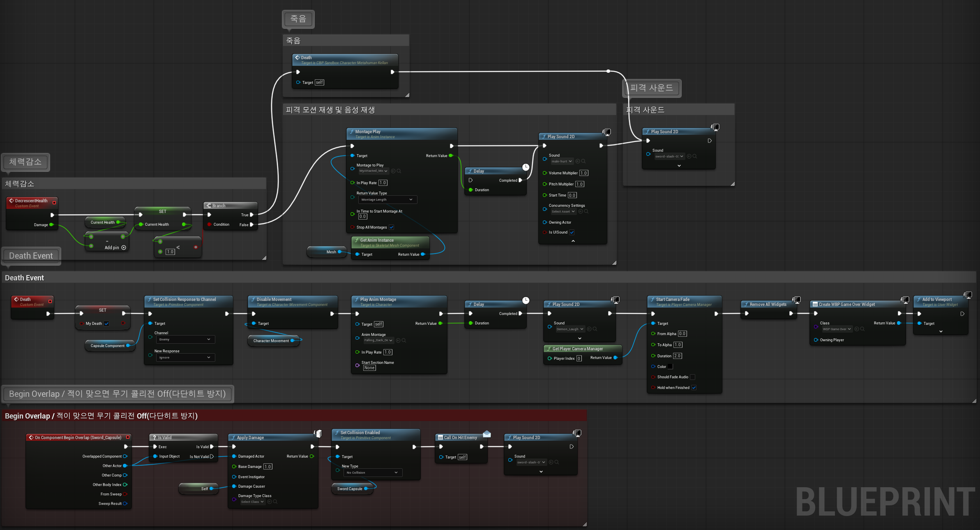Click authority-only icon on Apply Damage node

[318, 433]
